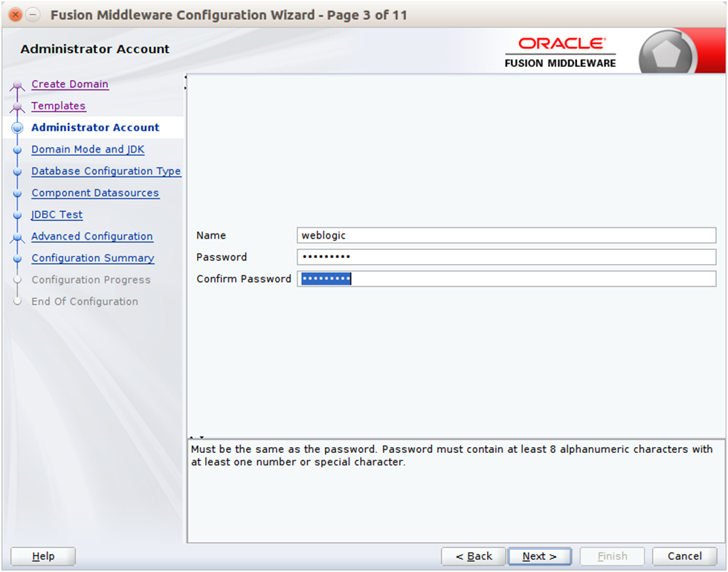Click the Administrator Account page heading
Image resolution: width=728 pixels, height=572 pixels.
(95, 49)
